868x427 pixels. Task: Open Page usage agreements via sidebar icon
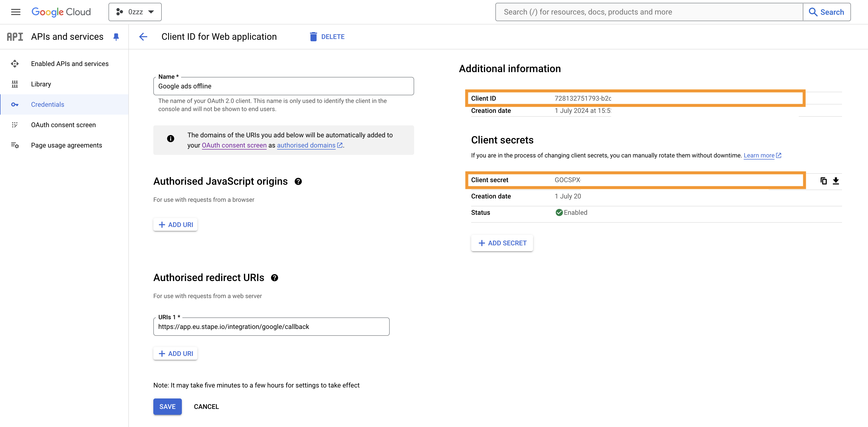(15, 145)
